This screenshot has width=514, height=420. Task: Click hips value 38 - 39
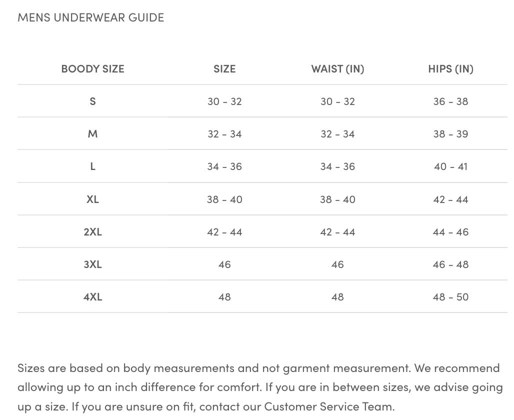(450, 134)
